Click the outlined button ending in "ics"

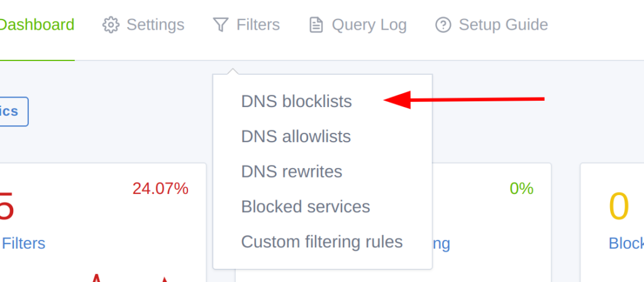[13, 111]
